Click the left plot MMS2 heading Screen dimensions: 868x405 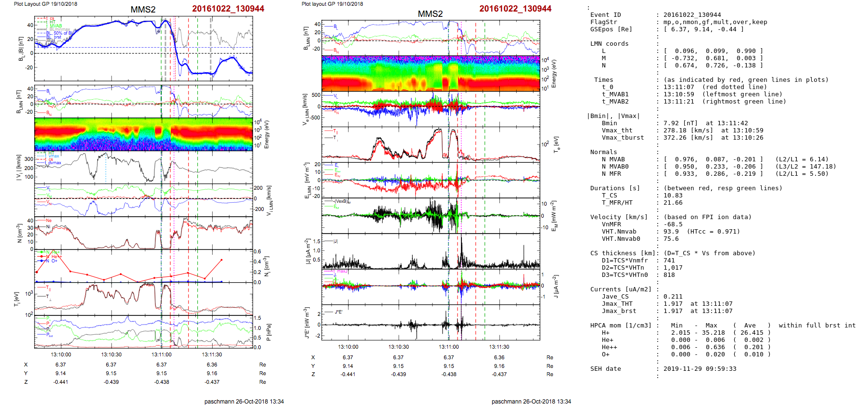click(x=143, y=10)
